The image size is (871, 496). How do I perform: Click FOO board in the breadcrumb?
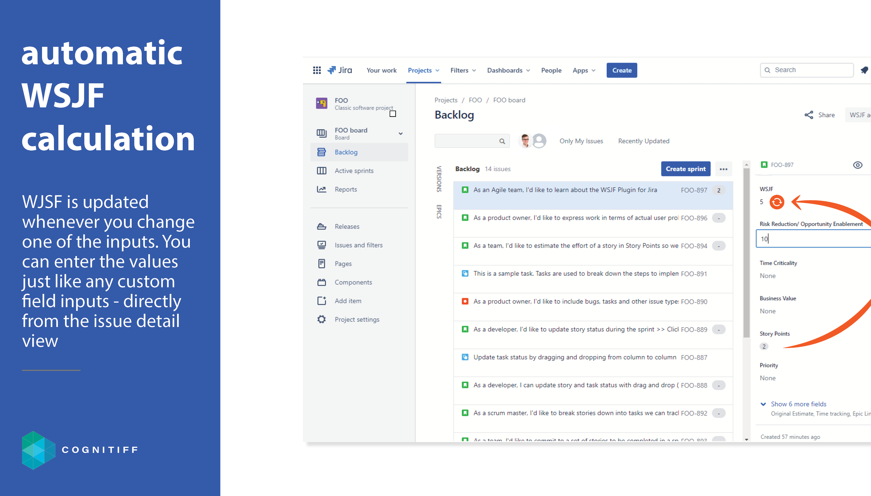tap(509, 101)
